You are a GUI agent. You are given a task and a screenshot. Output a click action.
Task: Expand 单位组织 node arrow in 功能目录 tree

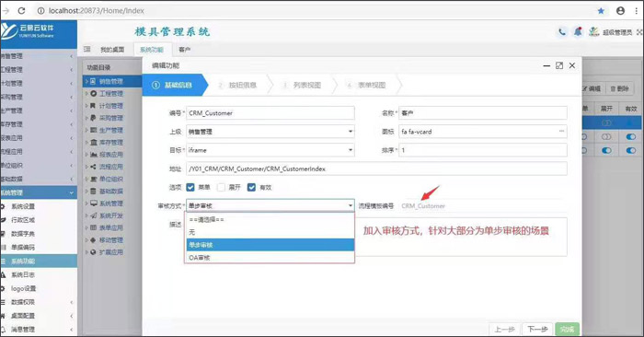86,180
